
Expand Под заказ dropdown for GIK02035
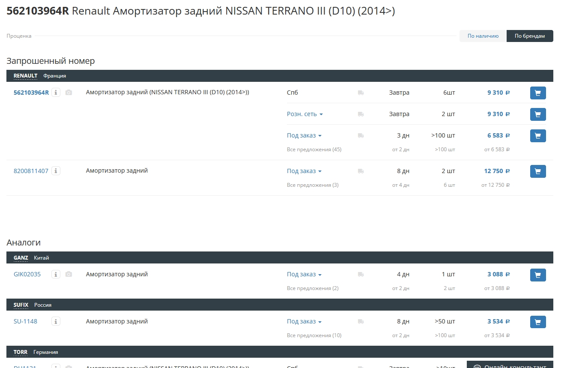click(x=304, y=274)
